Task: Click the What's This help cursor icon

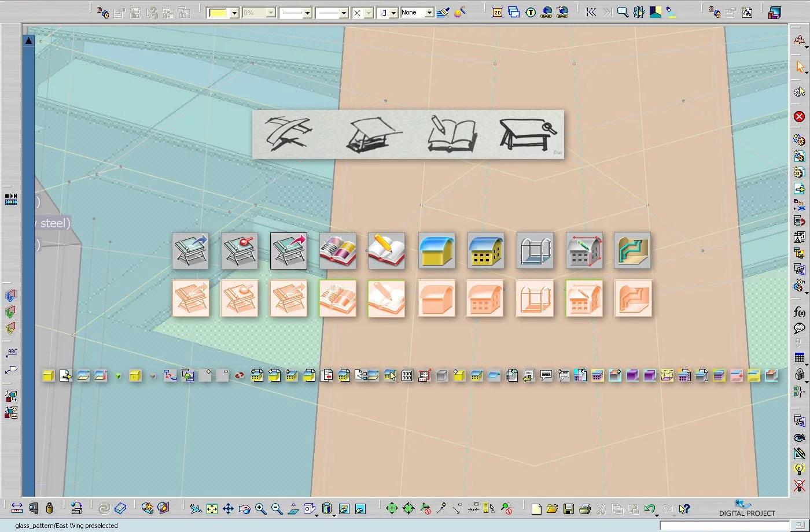Action: click(x=684, y=509)
